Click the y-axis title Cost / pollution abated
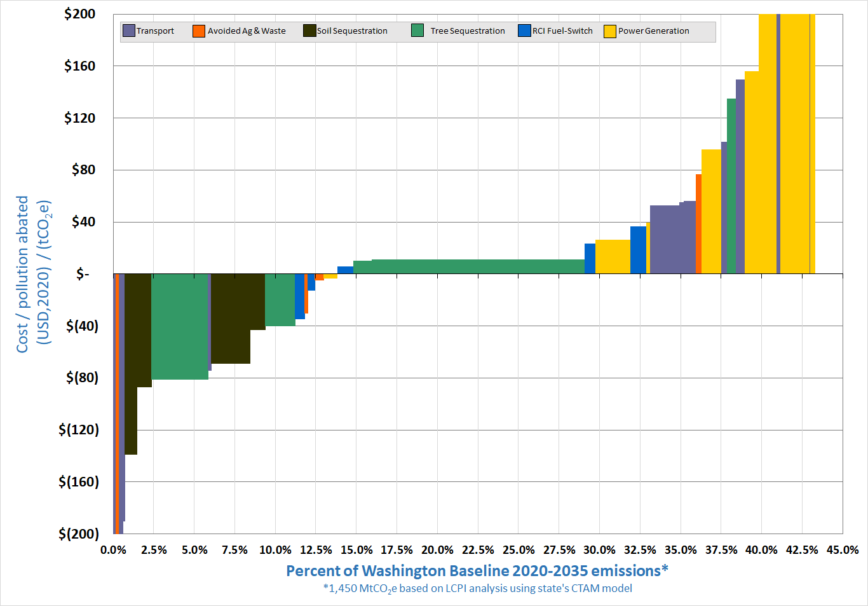The image size is (868, 606). (x=33, y=273)
